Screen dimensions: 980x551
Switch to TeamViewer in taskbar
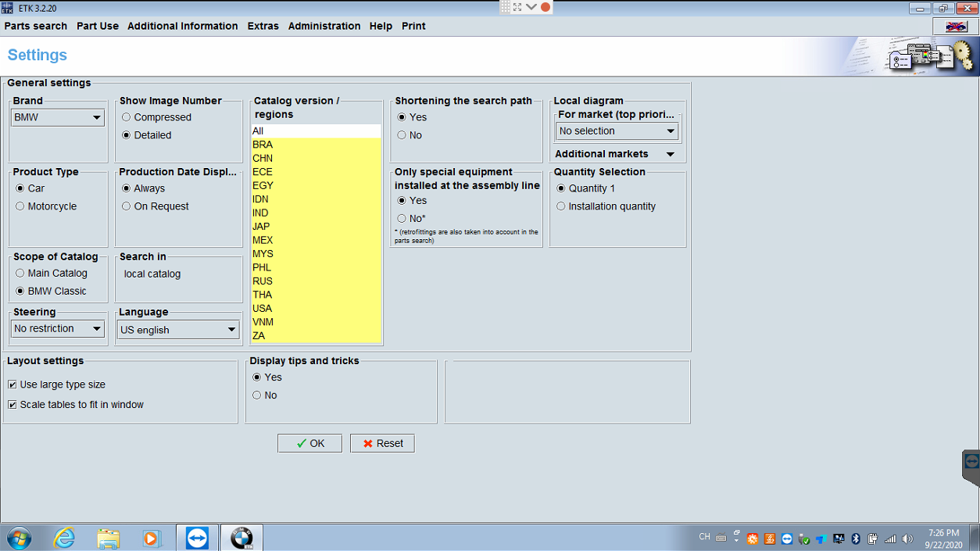(197, 538)
